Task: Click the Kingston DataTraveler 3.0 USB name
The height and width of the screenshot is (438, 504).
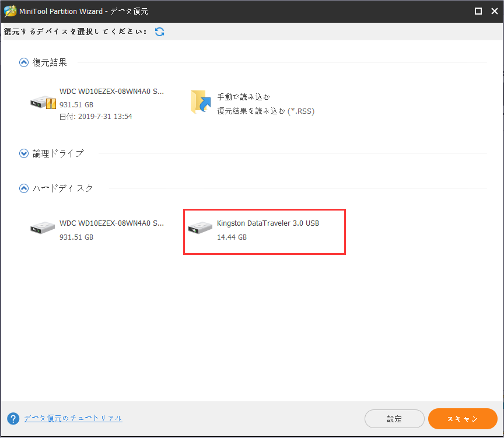Action: pyautogui.click(x=268, y=223)
